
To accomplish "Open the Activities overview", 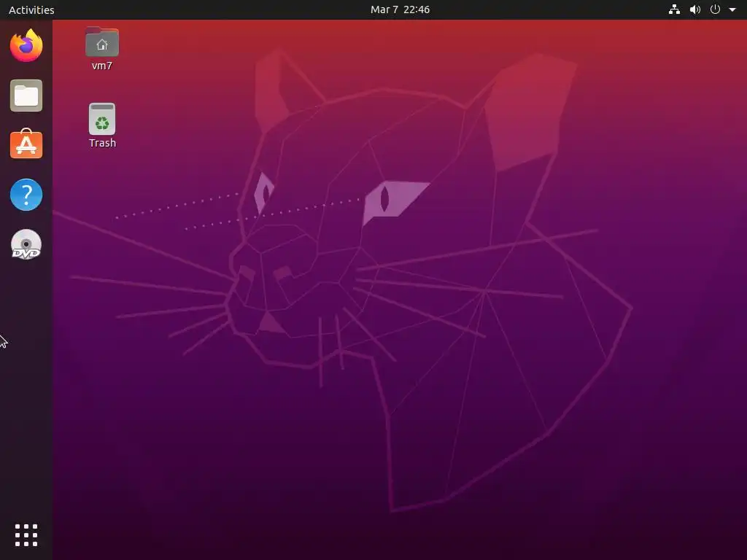I will [x=31, y=9].
